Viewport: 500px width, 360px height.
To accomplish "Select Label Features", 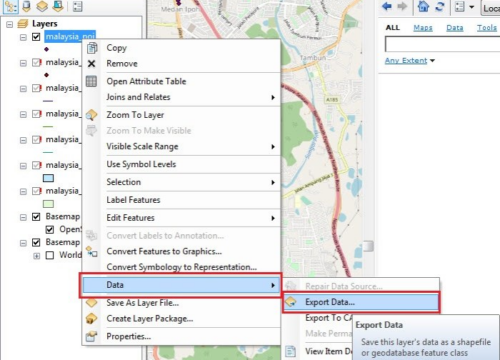I will [x=133, y=200].
